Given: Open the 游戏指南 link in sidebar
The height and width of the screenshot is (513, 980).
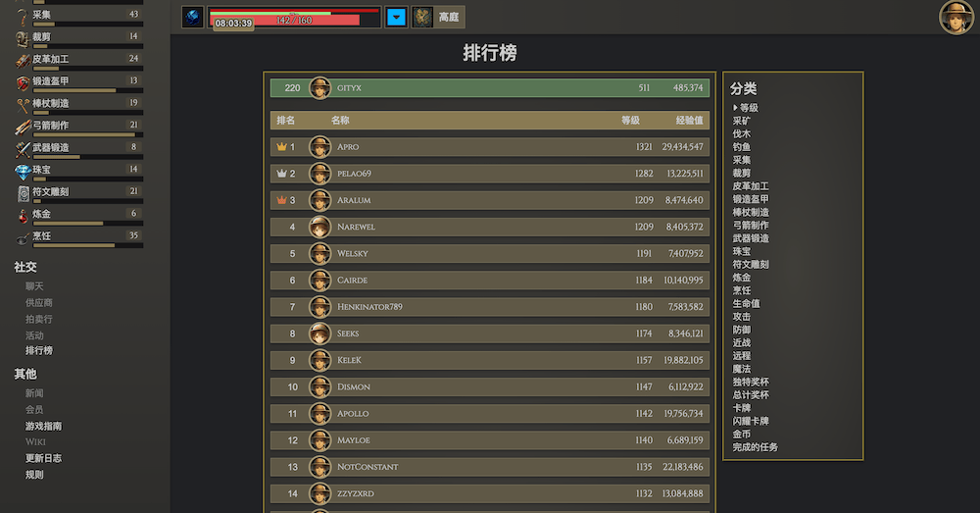Looking at the screenshot, I should coord(43,427).
